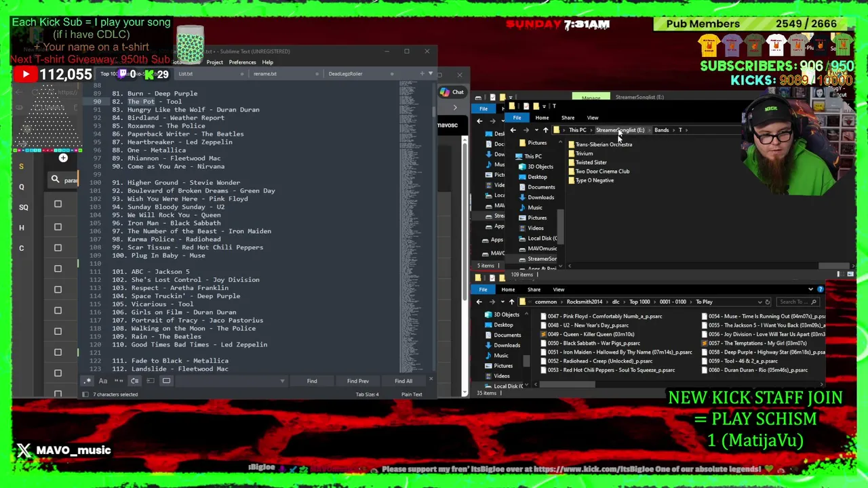Open Documents in Bands T navigation pane
Viewport: 868px width, 488px height.
click(536, 187)
